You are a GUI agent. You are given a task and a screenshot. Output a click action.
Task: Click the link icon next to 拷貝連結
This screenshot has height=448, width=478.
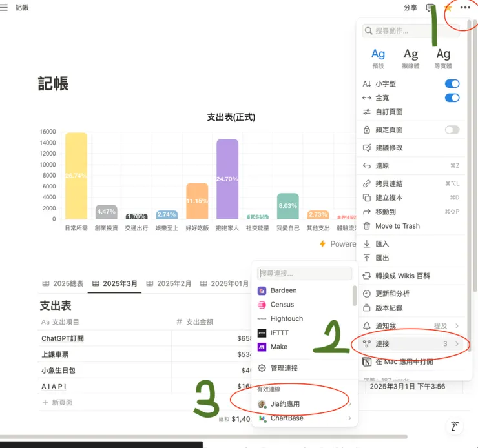[x=367, y=183]
